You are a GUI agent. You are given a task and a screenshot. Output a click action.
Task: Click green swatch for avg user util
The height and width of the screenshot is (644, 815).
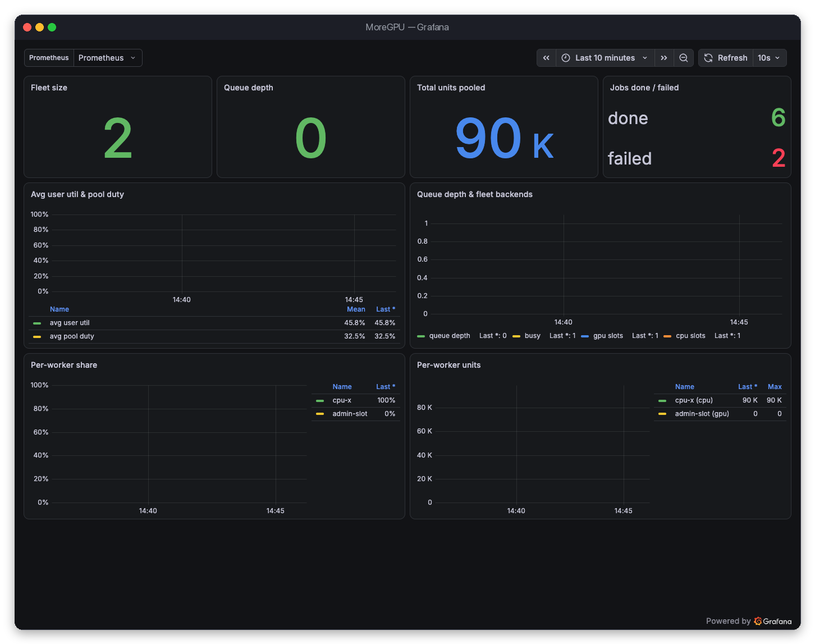point(37,323)
